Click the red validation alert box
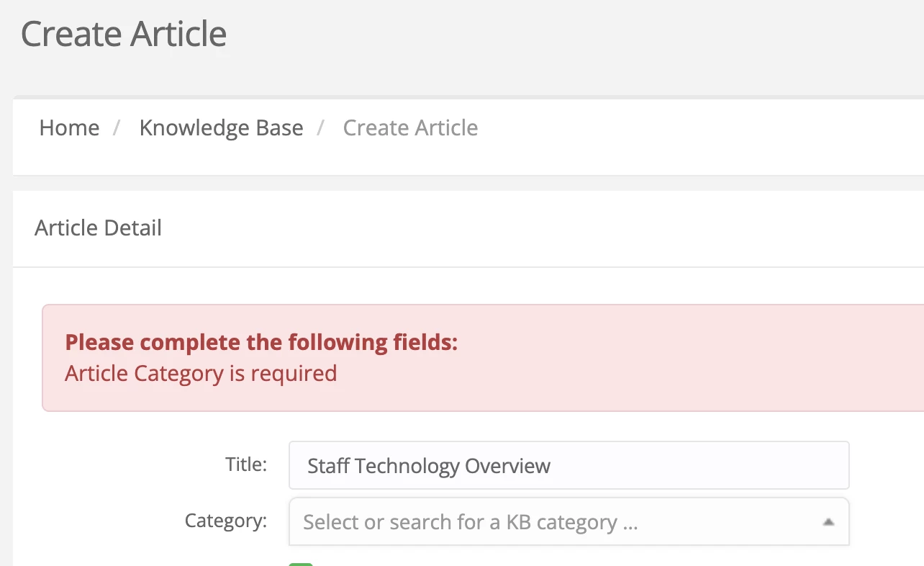 pos(483,358)
